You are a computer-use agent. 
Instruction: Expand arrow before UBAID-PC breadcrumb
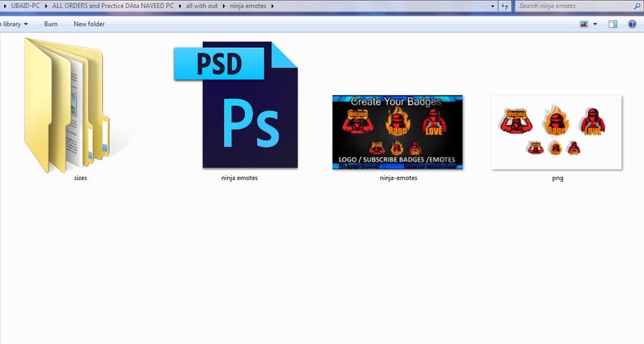coord(5,6)
